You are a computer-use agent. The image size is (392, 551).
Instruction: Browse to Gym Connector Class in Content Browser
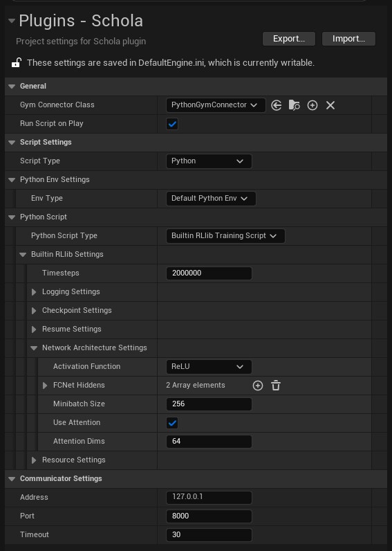pos(294,105)
